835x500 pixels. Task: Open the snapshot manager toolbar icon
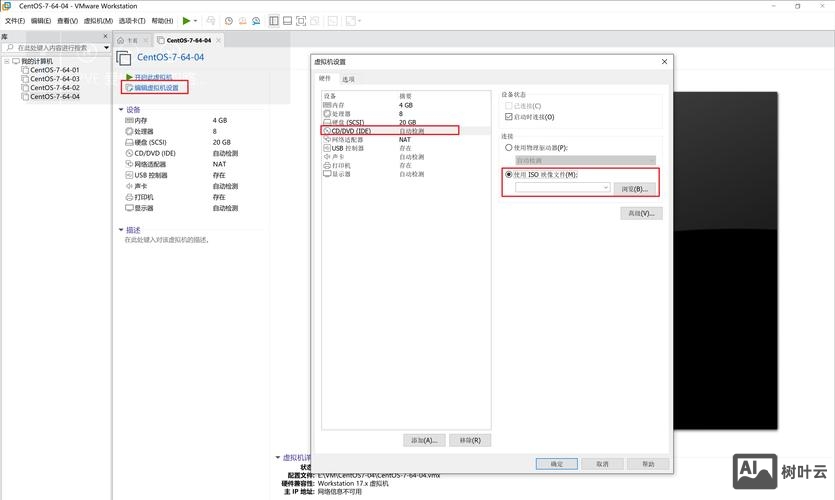[x=256, y=21]
